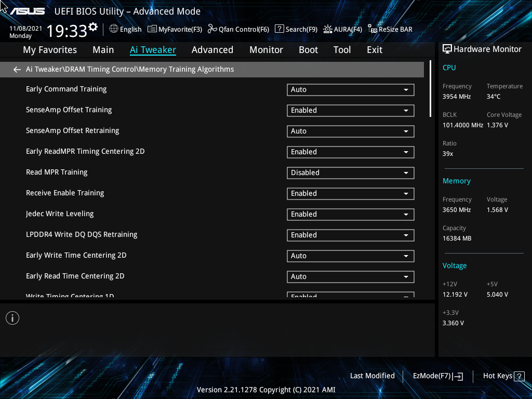Open Early Write Time Centering 2D dropdown

(x=351, y=256)
